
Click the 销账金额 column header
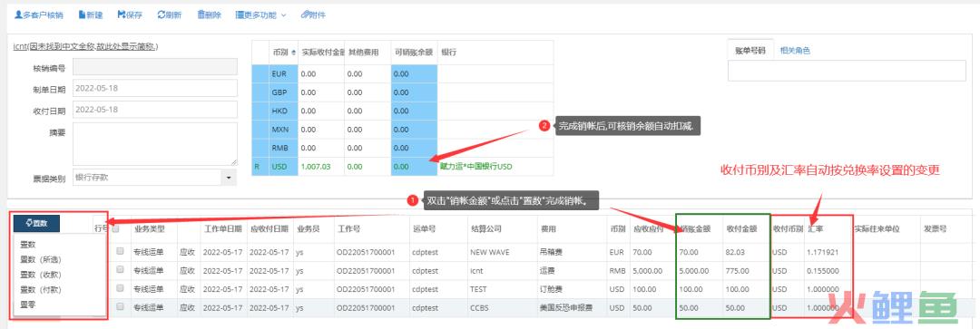point(700,228)
